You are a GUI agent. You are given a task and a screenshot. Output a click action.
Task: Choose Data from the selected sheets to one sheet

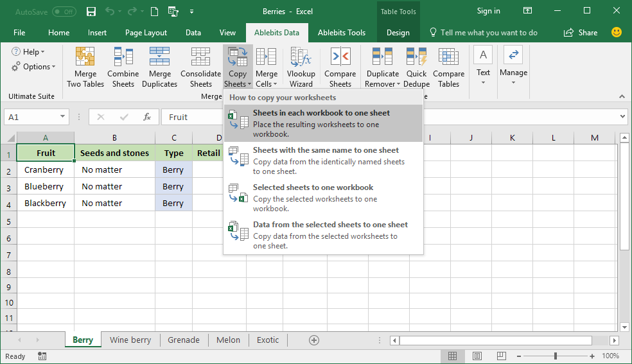pyautogui.click(x=323, y=235)
